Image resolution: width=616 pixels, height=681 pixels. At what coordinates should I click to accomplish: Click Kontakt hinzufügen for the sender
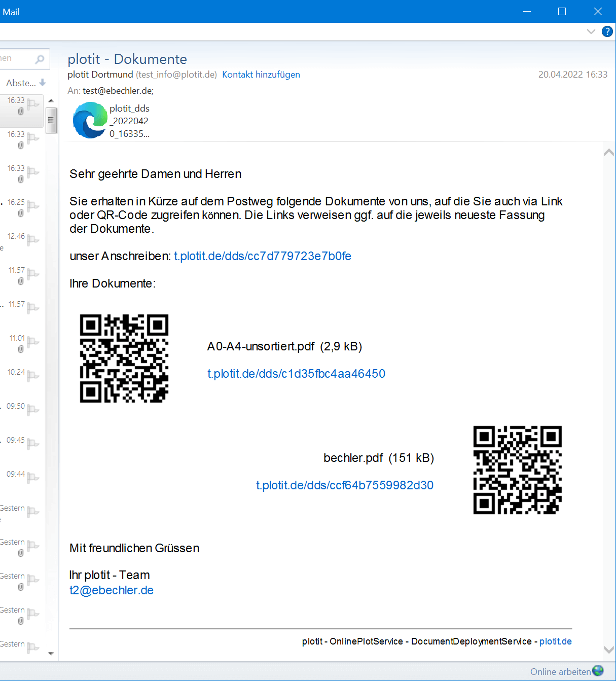(261, 75)
